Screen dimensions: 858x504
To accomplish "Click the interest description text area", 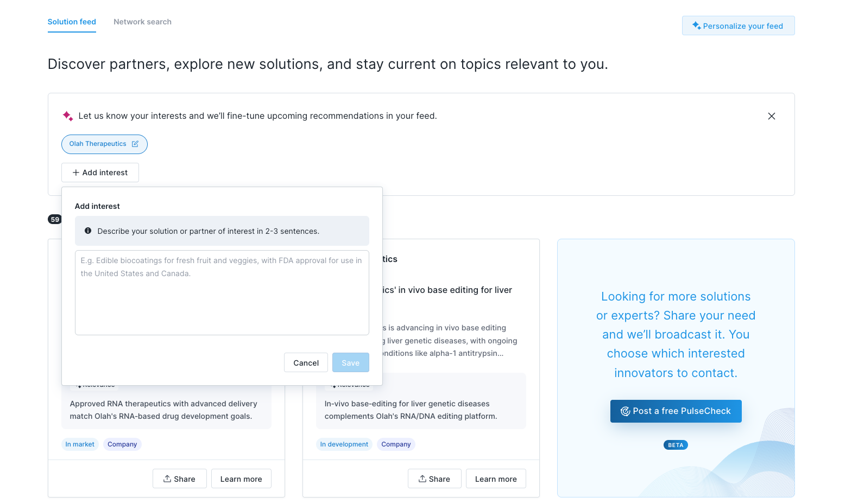I will click(222, 293).
